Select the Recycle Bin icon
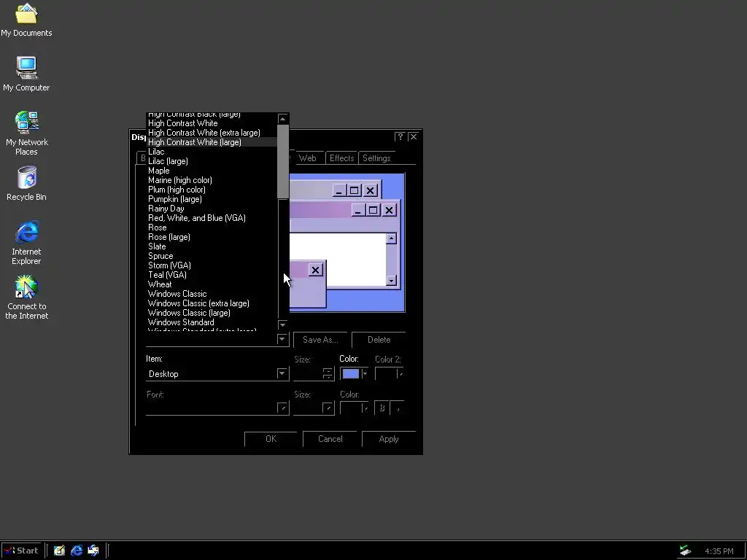Viewport: 747px width, 560px height. pos(26,183)
